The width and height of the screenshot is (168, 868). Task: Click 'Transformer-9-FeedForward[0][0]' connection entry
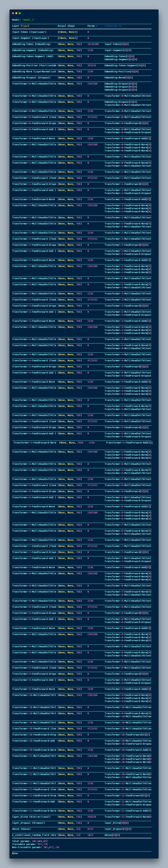[x=126, y=674]
